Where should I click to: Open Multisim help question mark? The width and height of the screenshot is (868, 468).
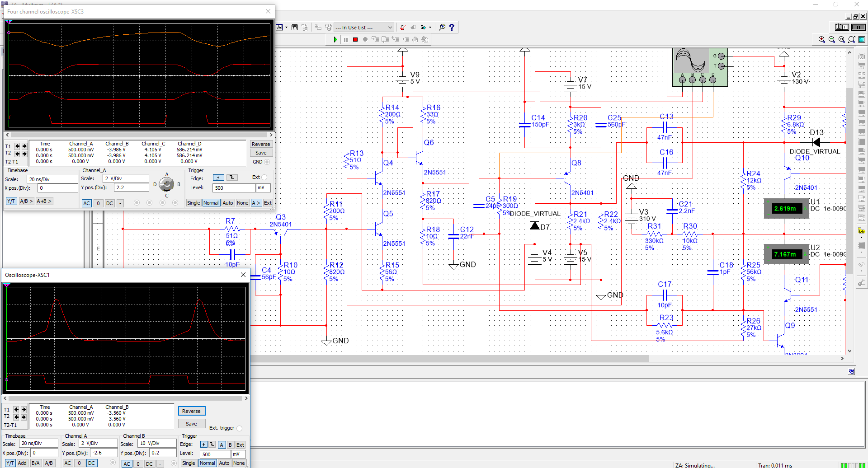(x=452, y=28)
